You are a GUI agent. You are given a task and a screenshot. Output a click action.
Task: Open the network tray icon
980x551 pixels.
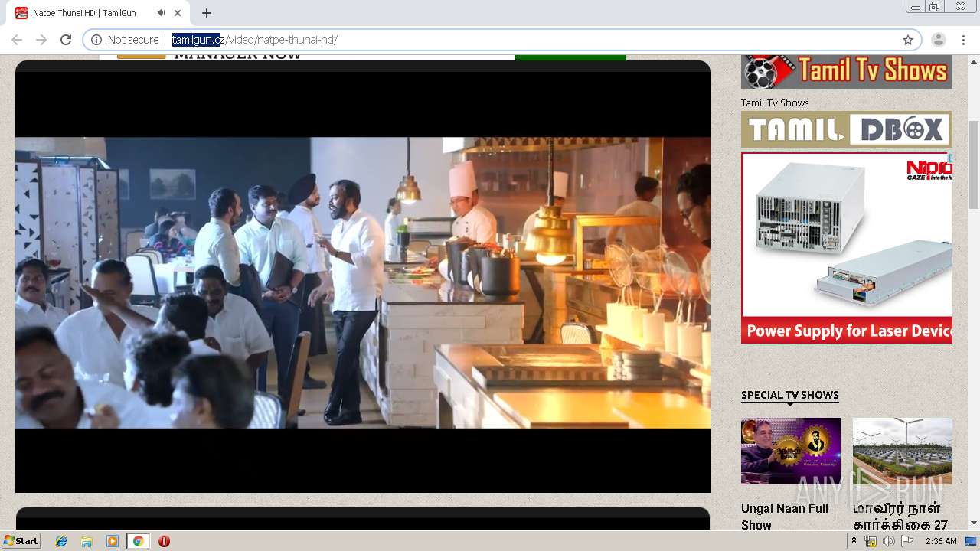click(x=871, y=541)
